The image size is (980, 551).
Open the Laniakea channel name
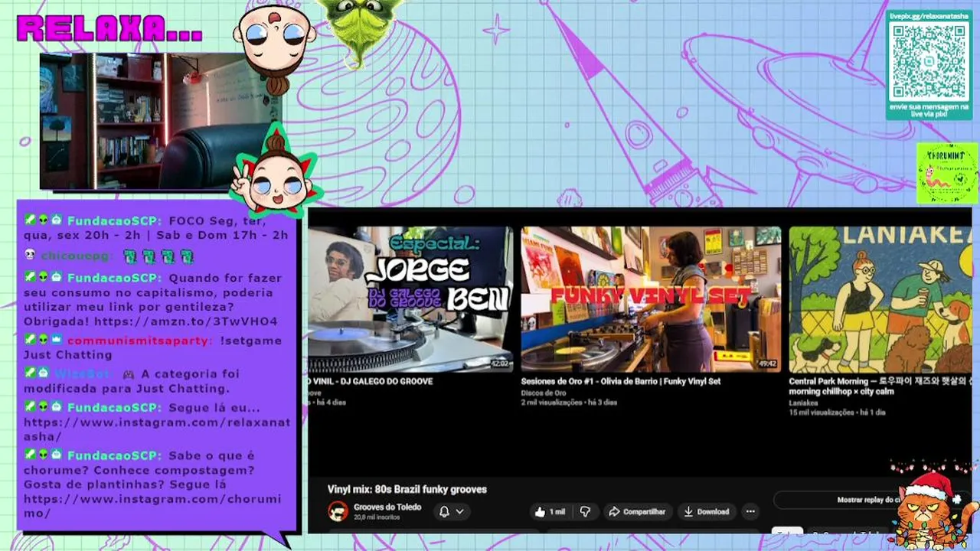[x=804, y=403]
